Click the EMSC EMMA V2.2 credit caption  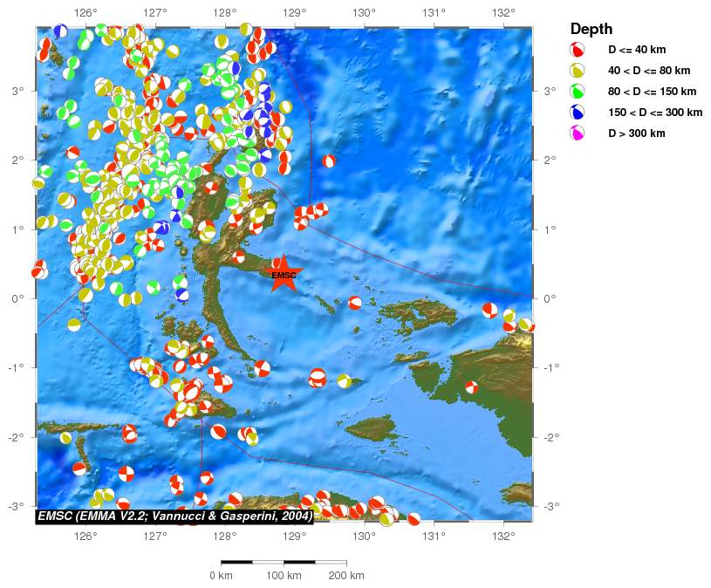[175, 516]
